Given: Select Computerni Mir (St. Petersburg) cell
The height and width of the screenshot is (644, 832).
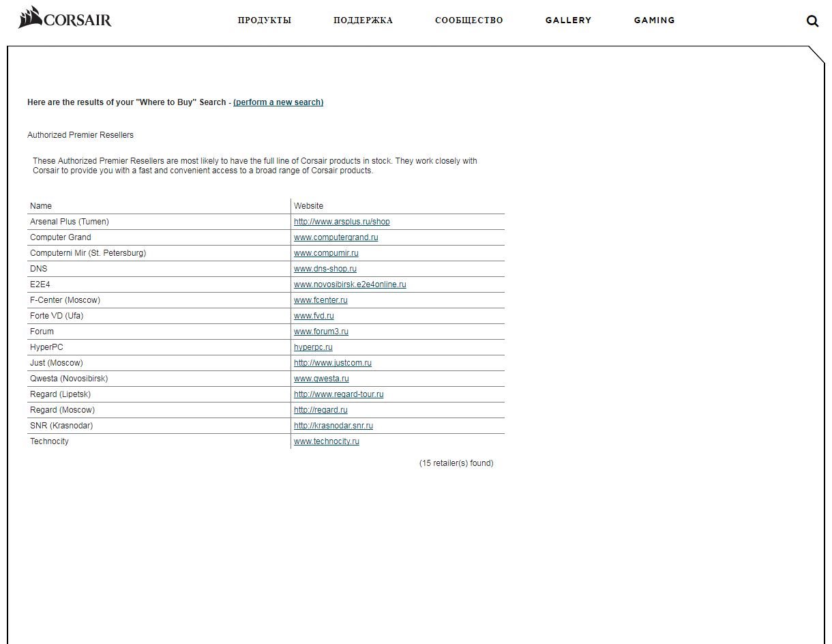Looking at the screenshot, I should point(159,253).
